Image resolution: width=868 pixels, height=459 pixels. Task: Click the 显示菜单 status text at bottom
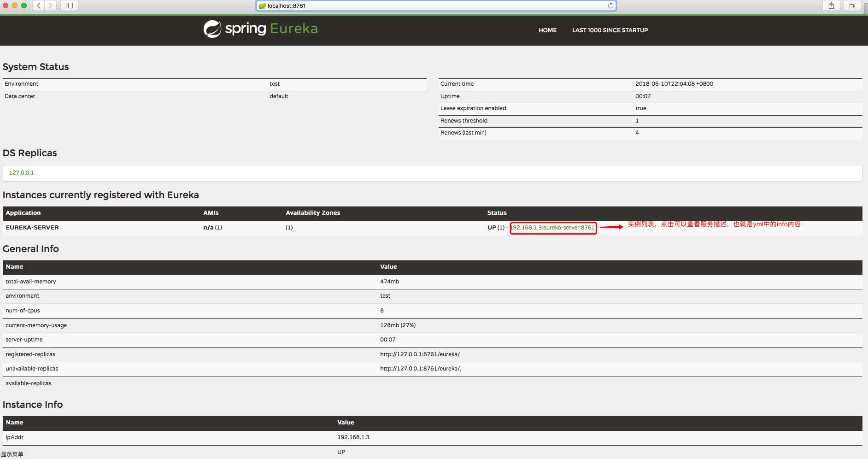(12, 454)
